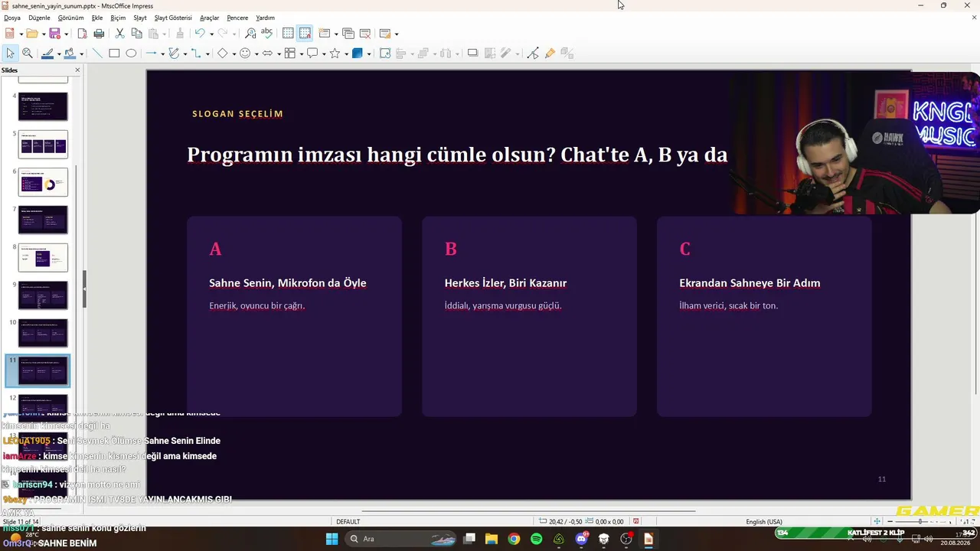The width and height of the screenshot is (980, 551).
Task: Click the Save icon
Action: point(54,34)
